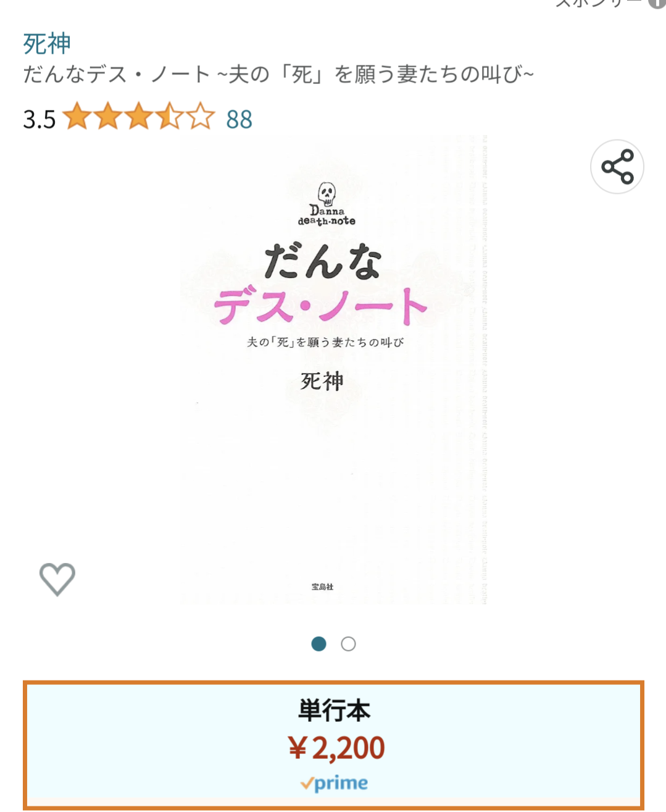Select the first filled carousel dot

(x=318, y=644)
